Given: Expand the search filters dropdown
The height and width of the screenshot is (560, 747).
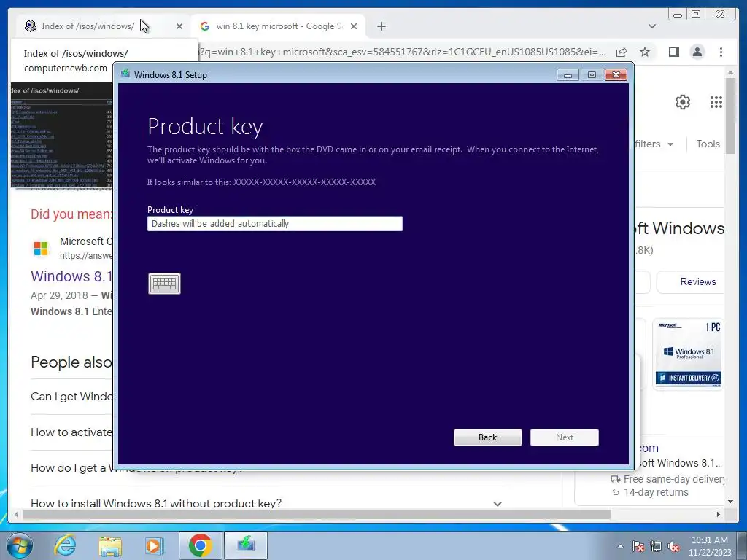Looking at the screenshot, I should click(654, 144).
